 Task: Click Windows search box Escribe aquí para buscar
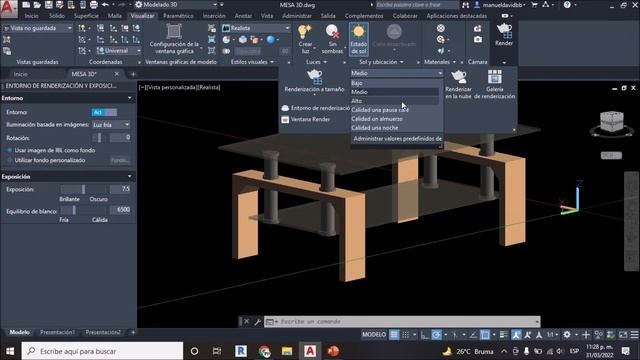click(x=102, y=351)
